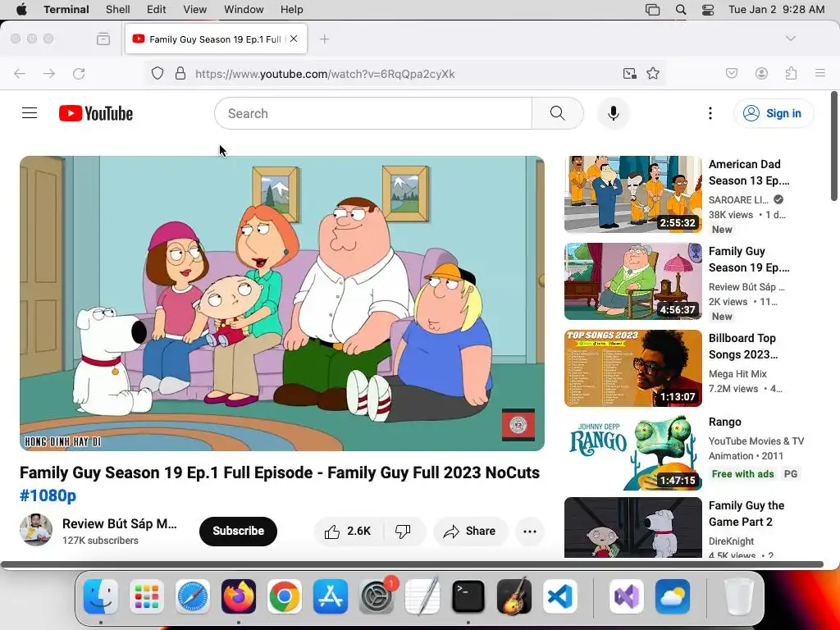Open Family Guy the Game Part 2 thumbnail
Viewport: 840px width, 630px height.
coord(632,527)
